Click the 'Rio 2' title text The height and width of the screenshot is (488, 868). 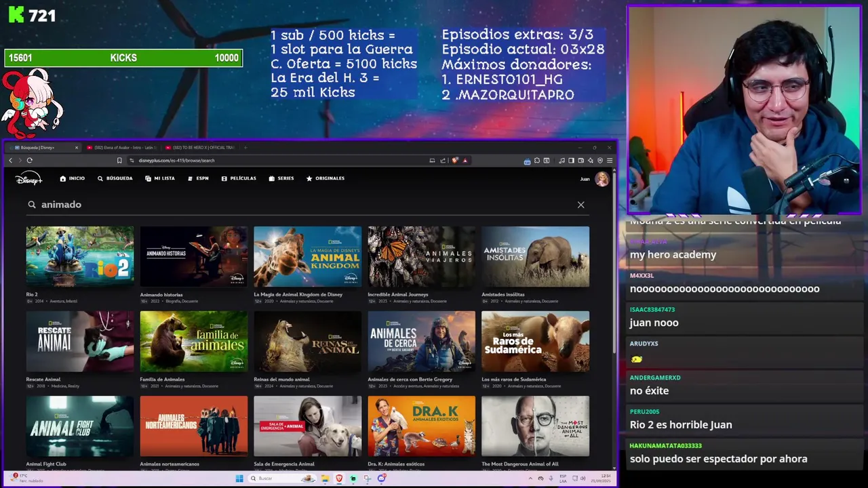[32, 295]
